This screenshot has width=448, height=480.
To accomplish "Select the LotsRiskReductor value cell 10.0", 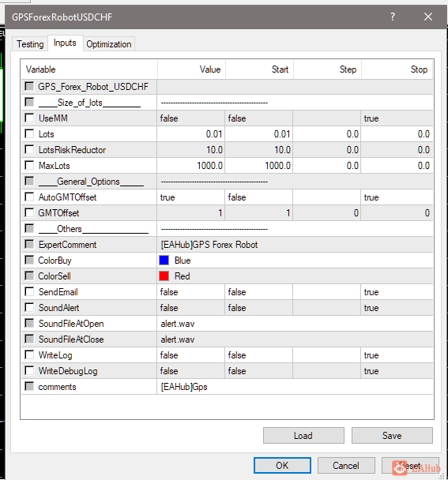I will 191,150.
